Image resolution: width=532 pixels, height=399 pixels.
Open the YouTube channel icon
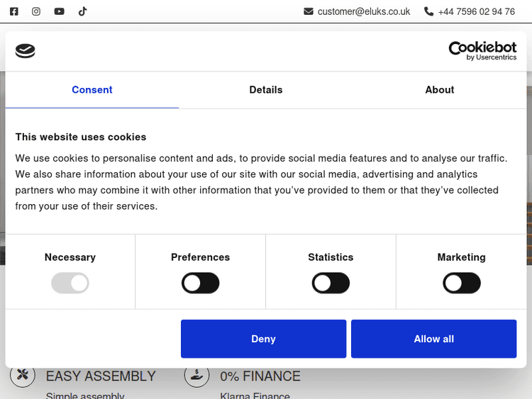[x=59, y=11]
